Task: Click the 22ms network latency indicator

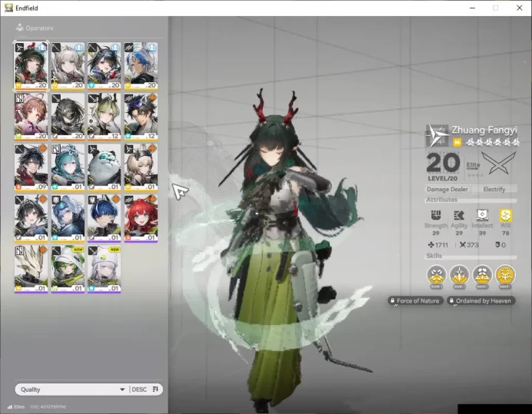Action: [x=16, y=406]
